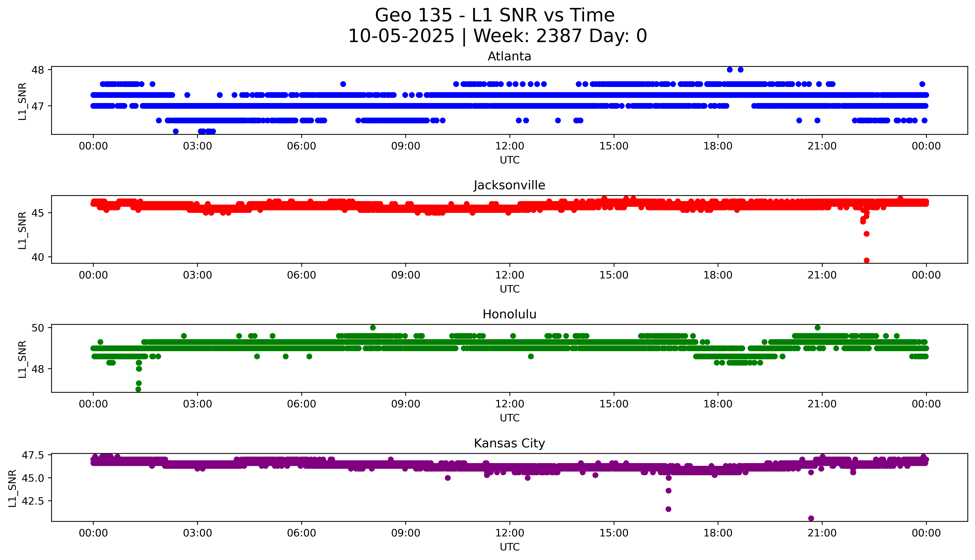Click the 'UTC' axis label below the Kansas City plot

coord(509,547)
